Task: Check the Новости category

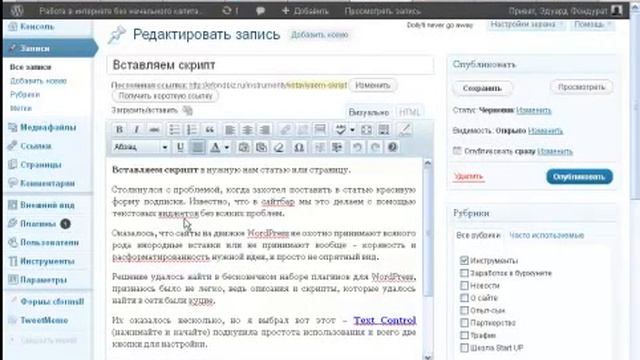Action: (x=464, y=285)
